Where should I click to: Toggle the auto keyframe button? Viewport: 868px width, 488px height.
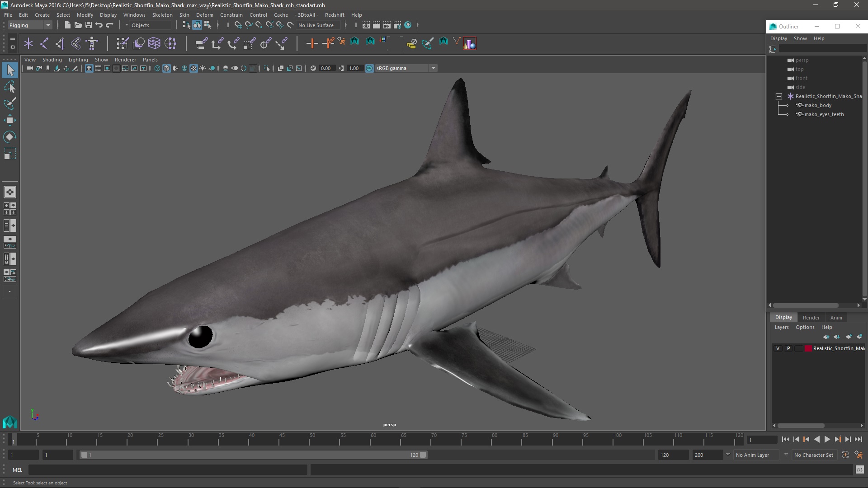point(845,455)
